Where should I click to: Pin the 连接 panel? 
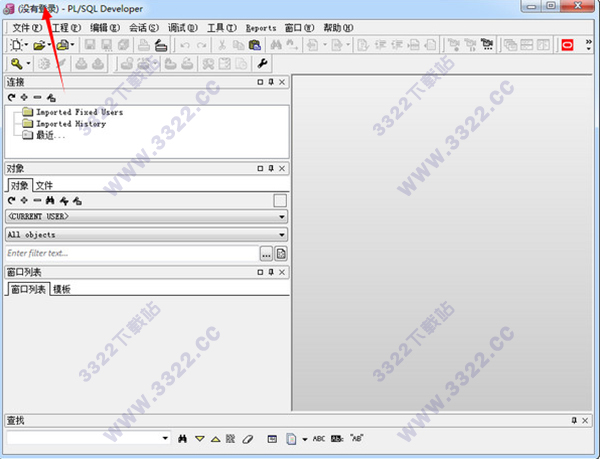coord(271,82)
